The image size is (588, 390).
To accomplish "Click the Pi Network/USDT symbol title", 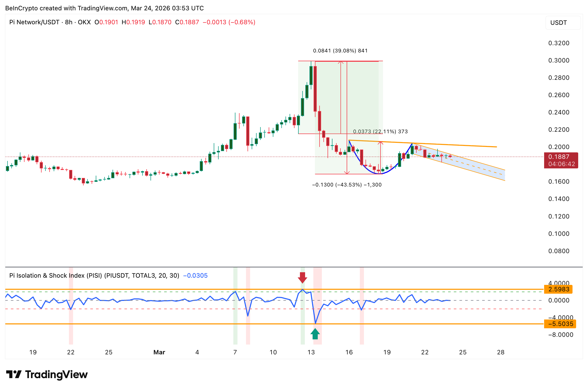I will [34, 22].
